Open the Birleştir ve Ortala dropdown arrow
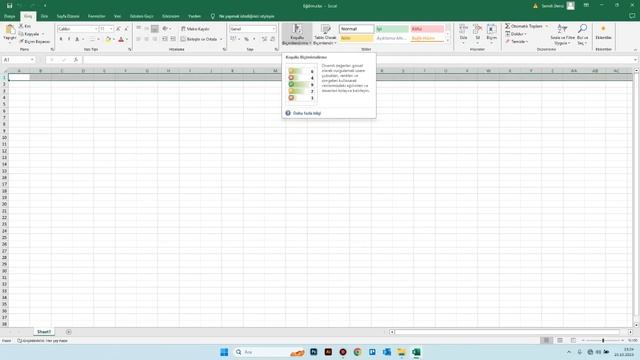This screenshot has height=360, width=640. [x=221, y=39]
